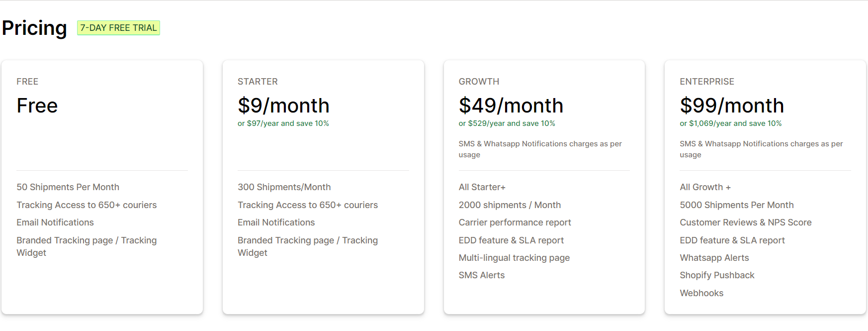Click the 50 Shipments Per Month feature

pos(68,187)
